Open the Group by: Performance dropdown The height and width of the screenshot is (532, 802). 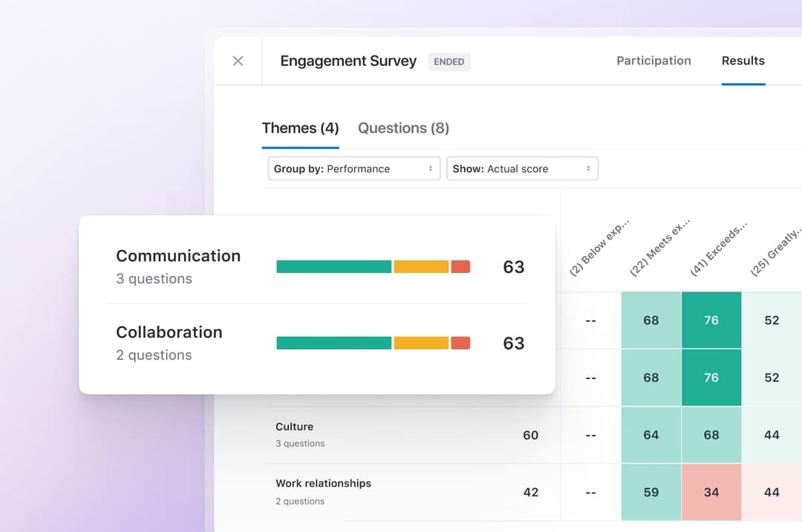pos(353,168)
